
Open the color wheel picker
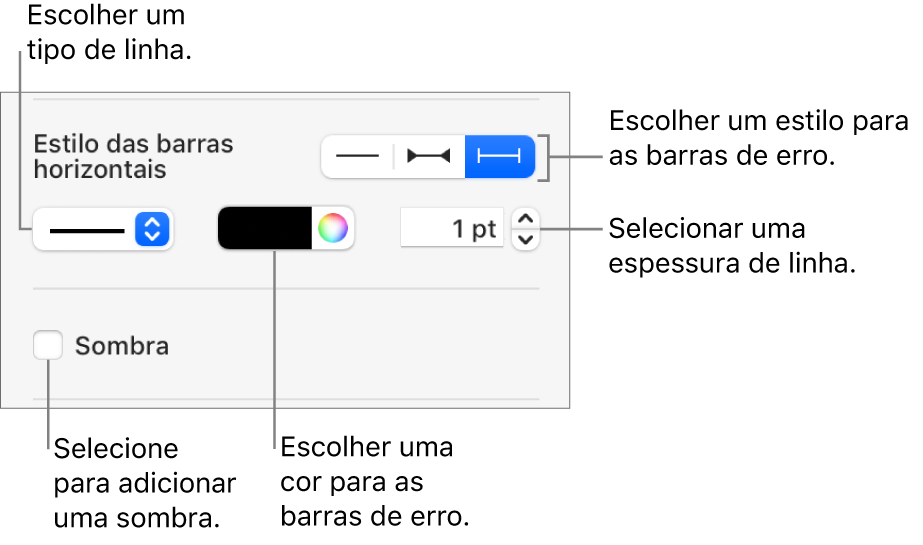point(334,229)
